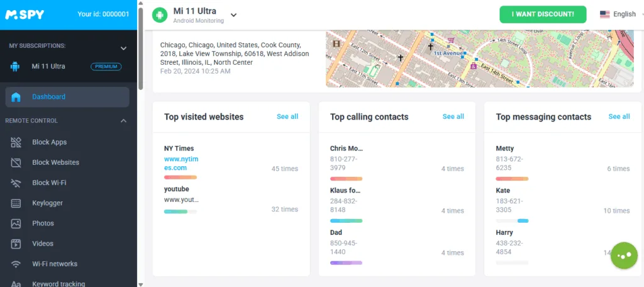Select the Dad contact name

click(336, 233)
